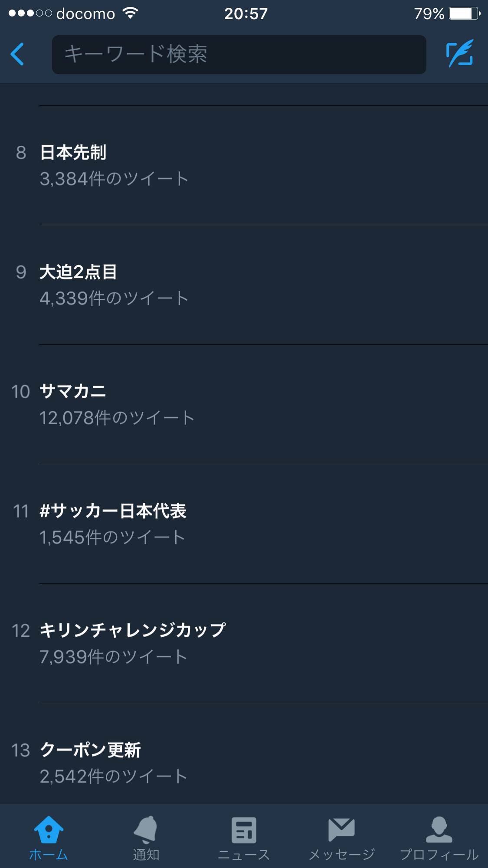Open the notifications bell icon
This screenshot has width=488, height=868.
146,829
